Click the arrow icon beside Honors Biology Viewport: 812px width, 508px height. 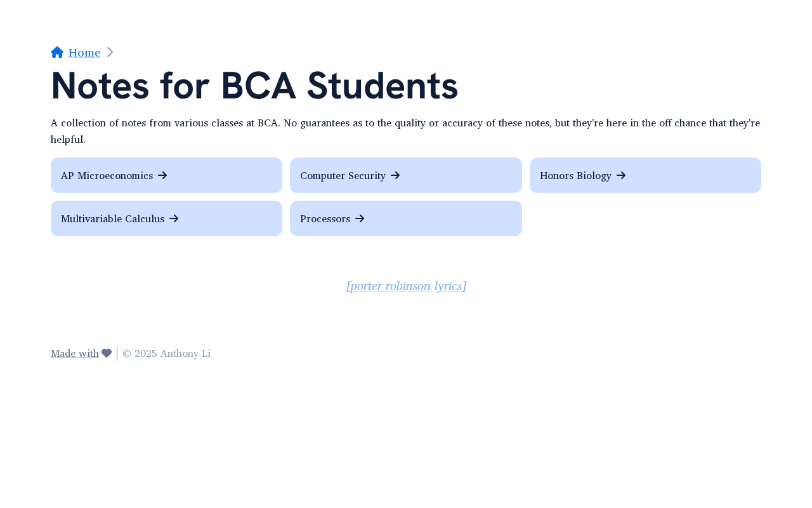click(621, 175)
